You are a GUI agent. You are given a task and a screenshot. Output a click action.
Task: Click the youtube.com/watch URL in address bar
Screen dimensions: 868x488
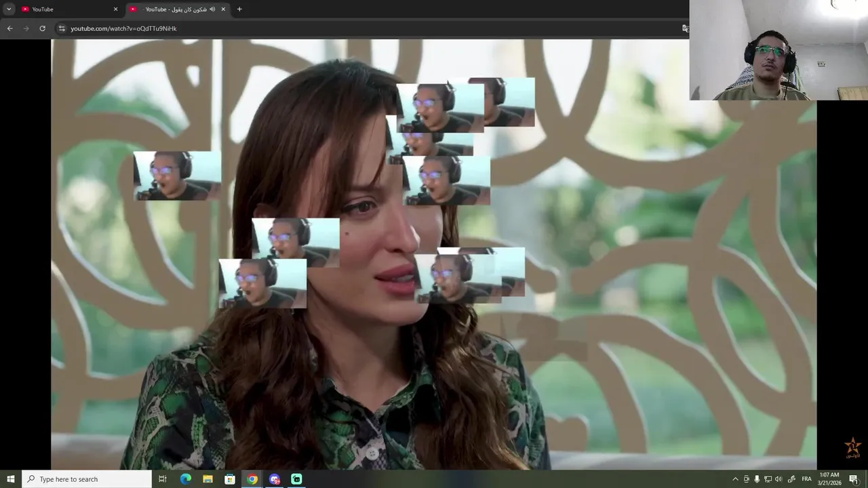coord(123,28)
